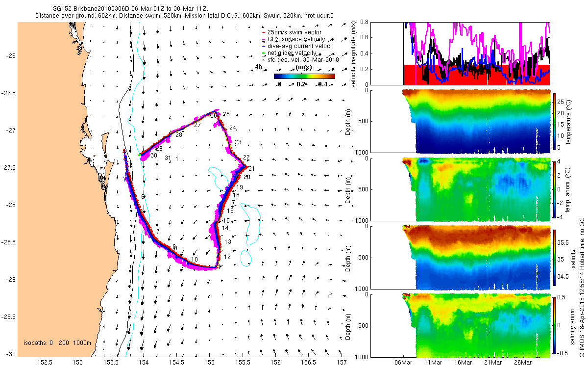Click the day 15 label on glider track

(x=226, y=221)
